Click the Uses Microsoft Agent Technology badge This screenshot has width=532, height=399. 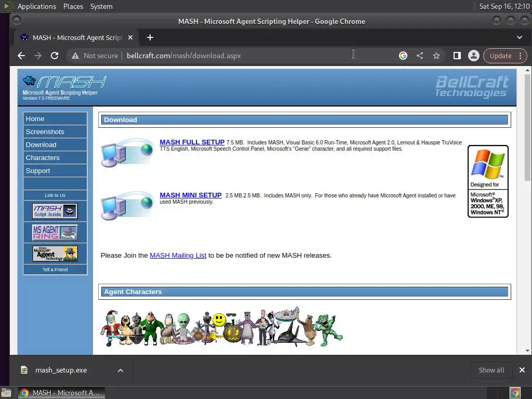point(55,254)
